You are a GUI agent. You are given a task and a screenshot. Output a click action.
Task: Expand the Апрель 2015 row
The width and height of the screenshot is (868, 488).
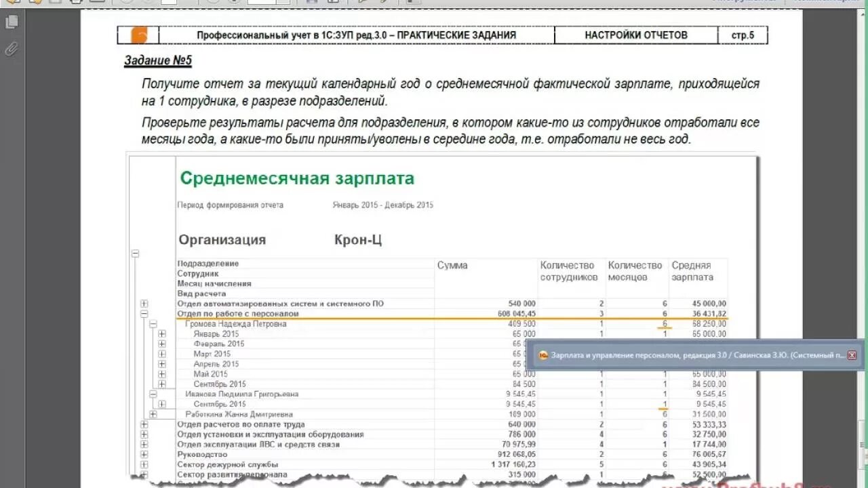pyautogui.click(x=161, y=364)
